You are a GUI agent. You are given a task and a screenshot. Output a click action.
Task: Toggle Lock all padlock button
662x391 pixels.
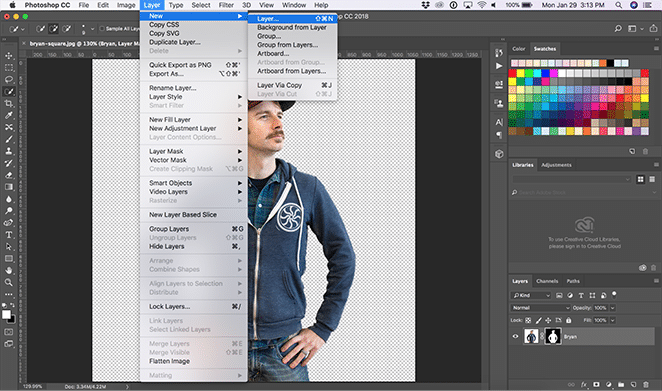pyautogui.click(x=569, y=320)
